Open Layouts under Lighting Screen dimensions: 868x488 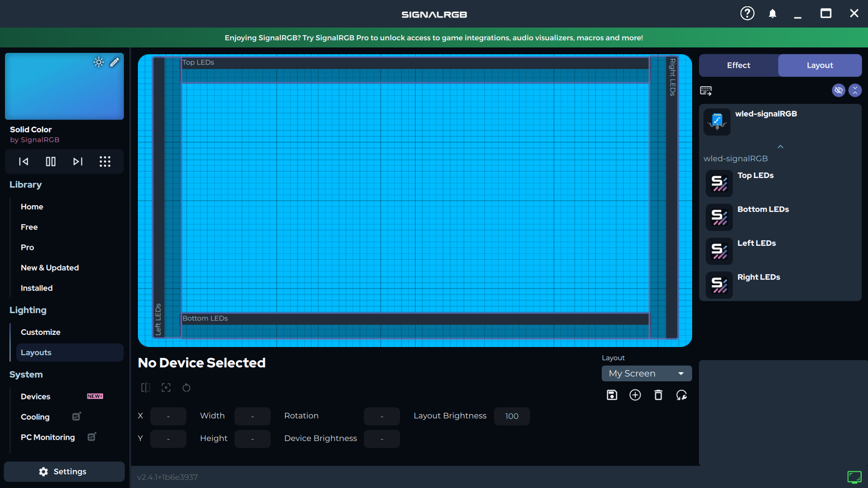[70, 352]
